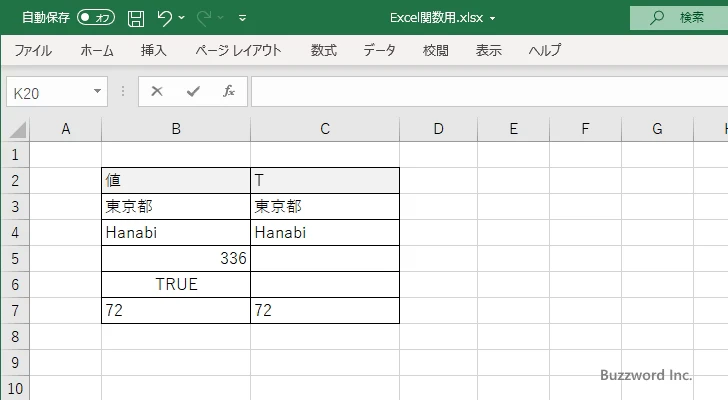Select cell B6 containing TRUE
728x400 pixels.
[176, 284]
